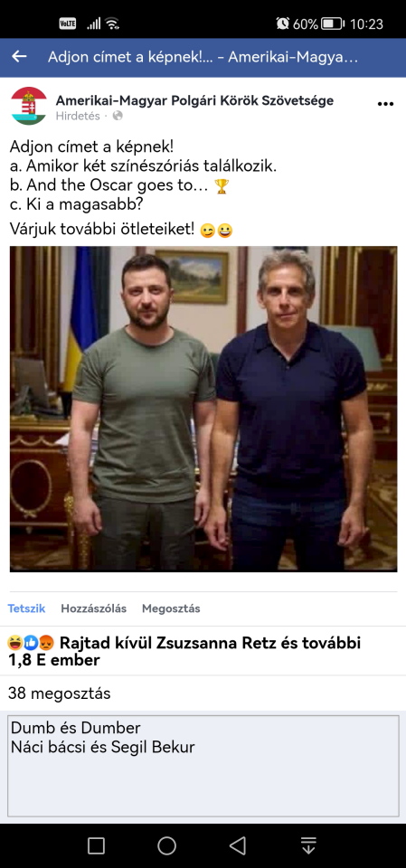Tap the Android back triangle button
Viewport: 406px width, 868px height.
pos(238,846)
